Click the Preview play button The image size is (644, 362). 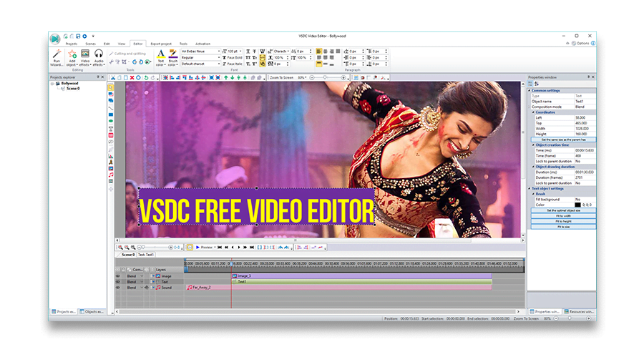click(x=205, y=248)
